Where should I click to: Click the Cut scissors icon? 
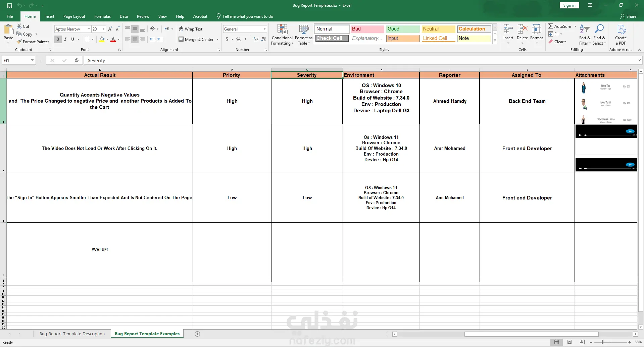[19, 26]
